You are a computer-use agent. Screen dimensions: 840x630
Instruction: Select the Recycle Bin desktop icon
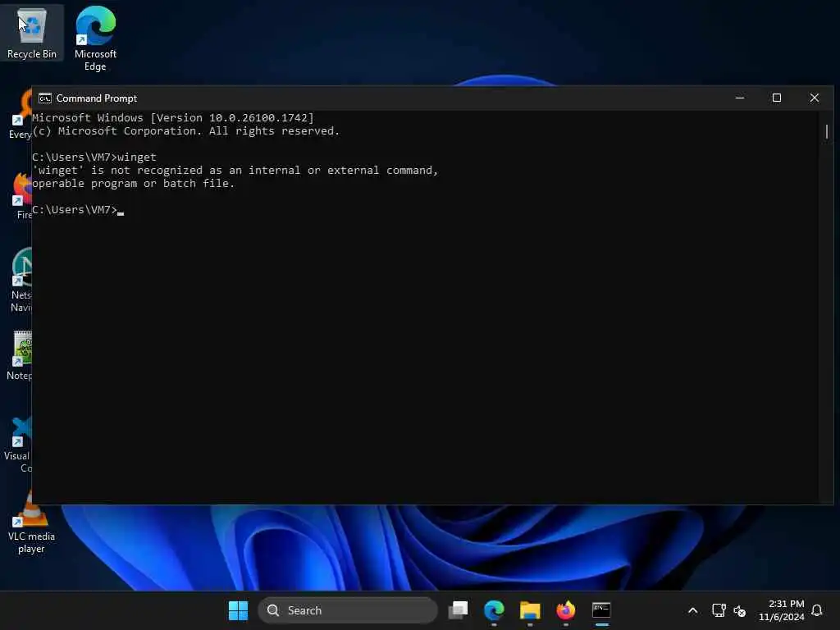[x=32, y=33]
